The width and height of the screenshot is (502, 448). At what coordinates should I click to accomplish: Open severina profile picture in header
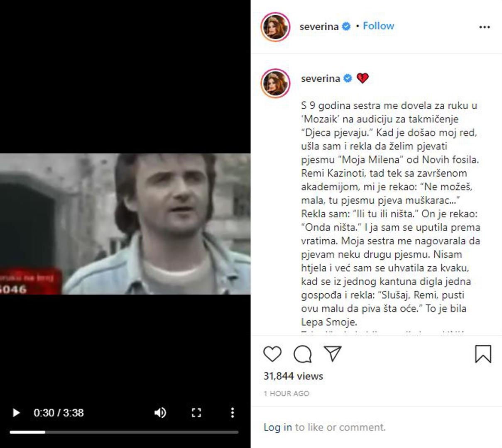click(275, 27)
